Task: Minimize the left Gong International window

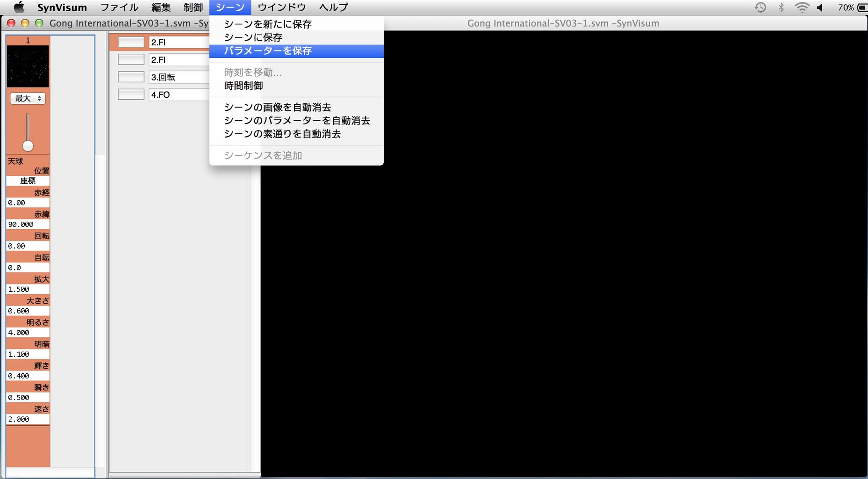Action: [x=25, y=23]
